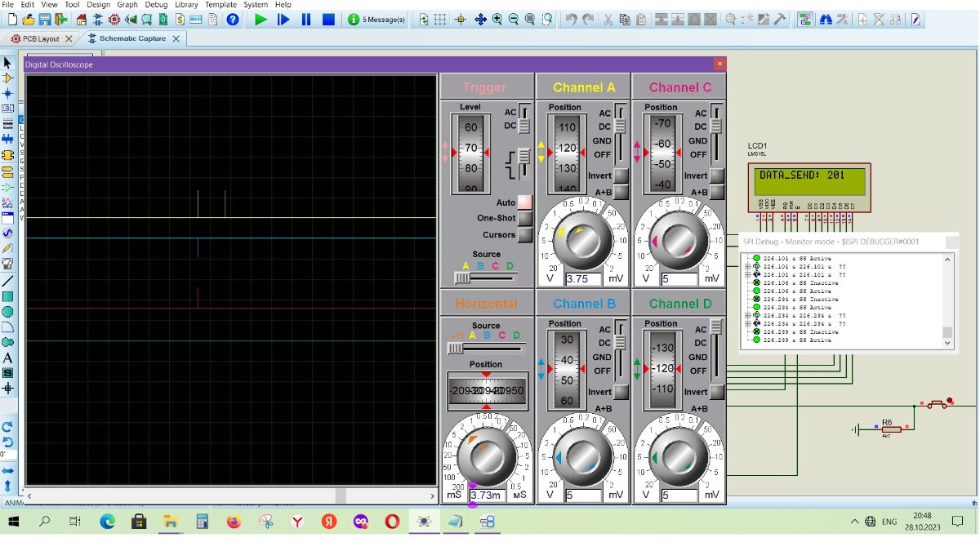Click the ENG language indicator in taskbar
The image size is (980, 551).
889,522
